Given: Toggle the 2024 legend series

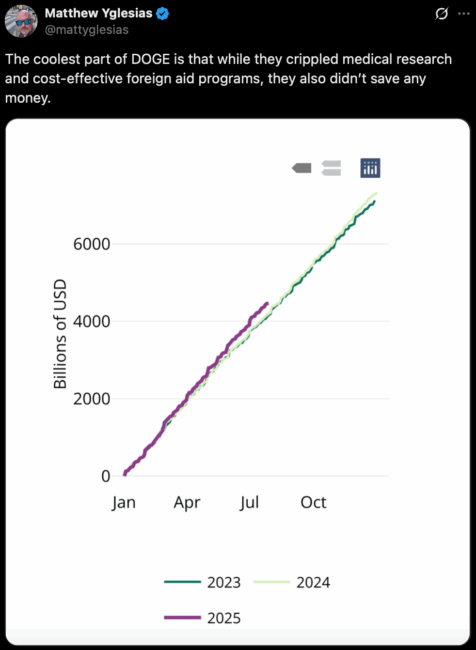Looking at the screenshot, I should [291, 582].
